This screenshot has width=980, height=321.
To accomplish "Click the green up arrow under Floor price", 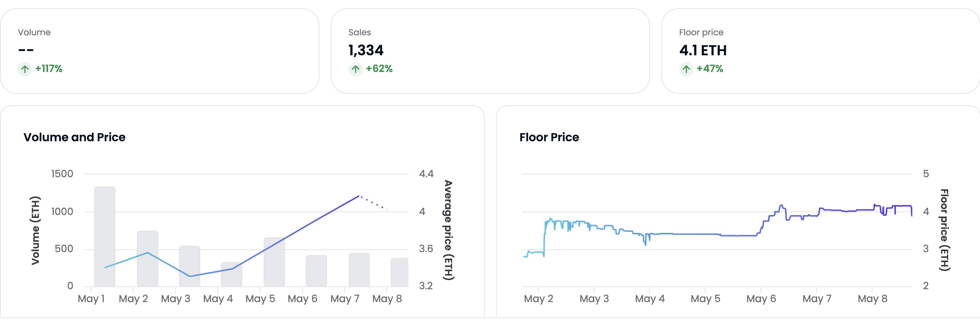I will pos(686,69).
